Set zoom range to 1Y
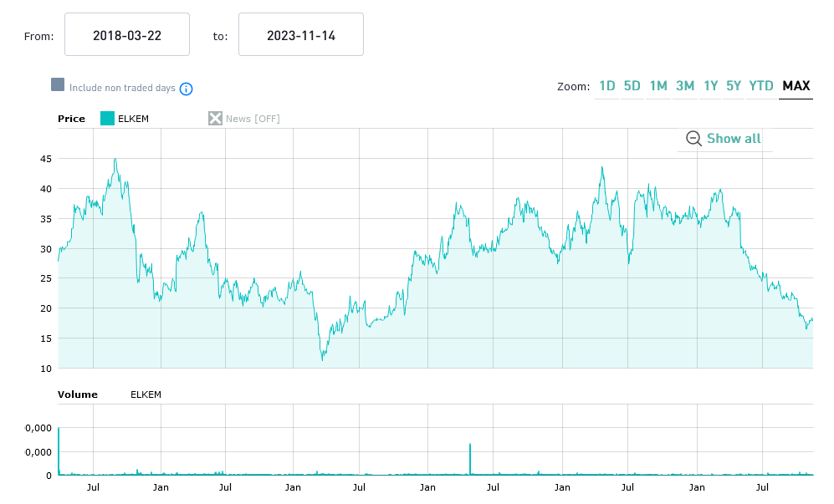Image resolution: width=834 pixels, height=504 pixels. pyautogui.click(x=710, y=86)
